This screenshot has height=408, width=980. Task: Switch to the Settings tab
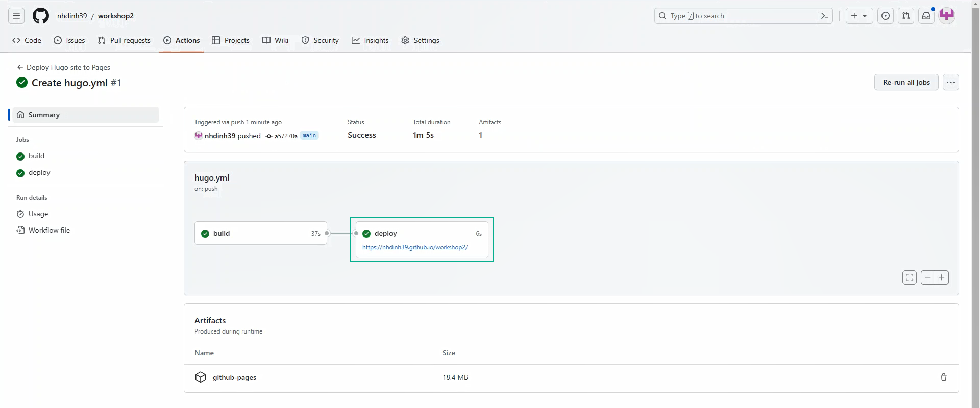[x=420, y=40]
